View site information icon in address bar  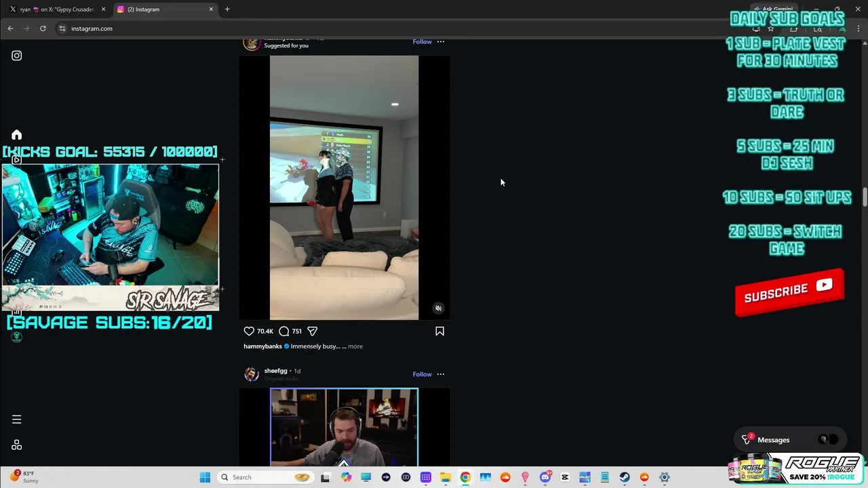62,28
